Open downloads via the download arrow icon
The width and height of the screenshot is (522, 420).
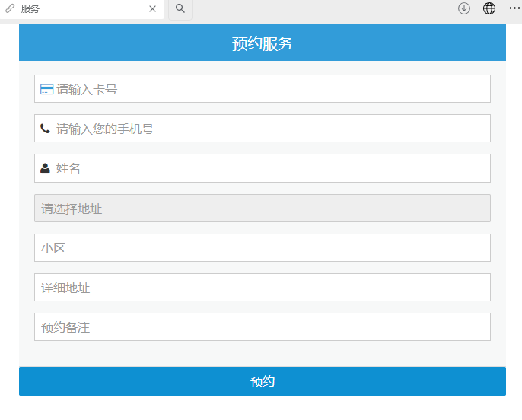pos(464,9)
